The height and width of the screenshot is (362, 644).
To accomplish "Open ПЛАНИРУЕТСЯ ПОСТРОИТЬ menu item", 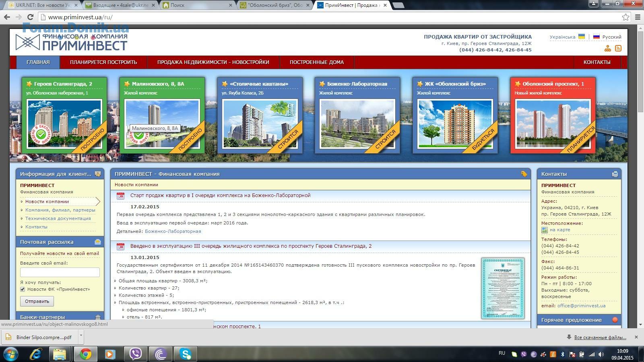I will click(103, 62).
